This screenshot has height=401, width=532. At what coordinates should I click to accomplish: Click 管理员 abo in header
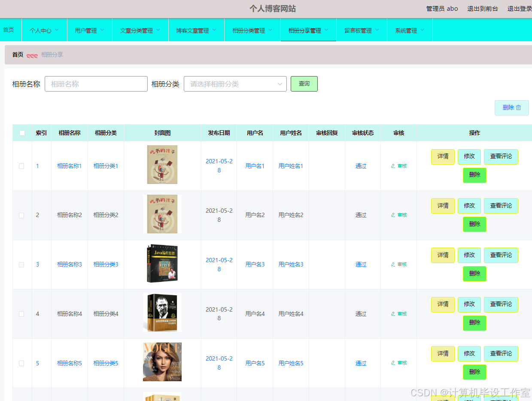442,9
